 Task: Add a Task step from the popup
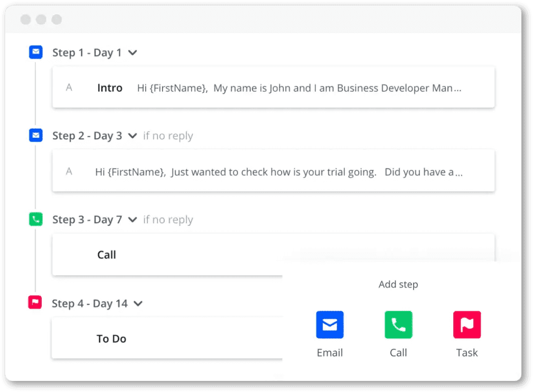pos(467,324)
